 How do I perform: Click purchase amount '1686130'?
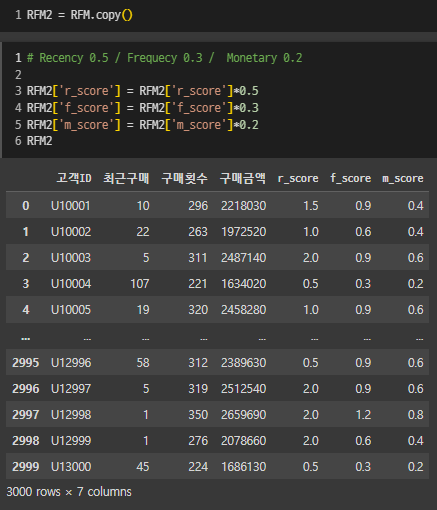click(x=244, y=467)
